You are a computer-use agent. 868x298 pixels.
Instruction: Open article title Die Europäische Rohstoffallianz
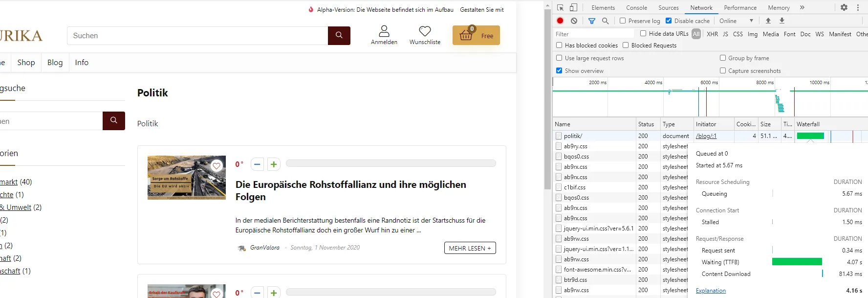(351, 190)
